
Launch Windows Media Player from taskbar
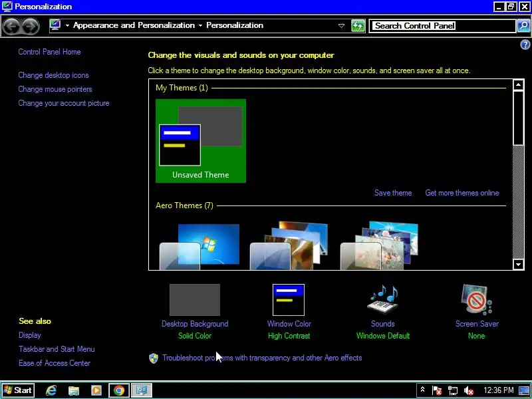click(x=96, y=390)
